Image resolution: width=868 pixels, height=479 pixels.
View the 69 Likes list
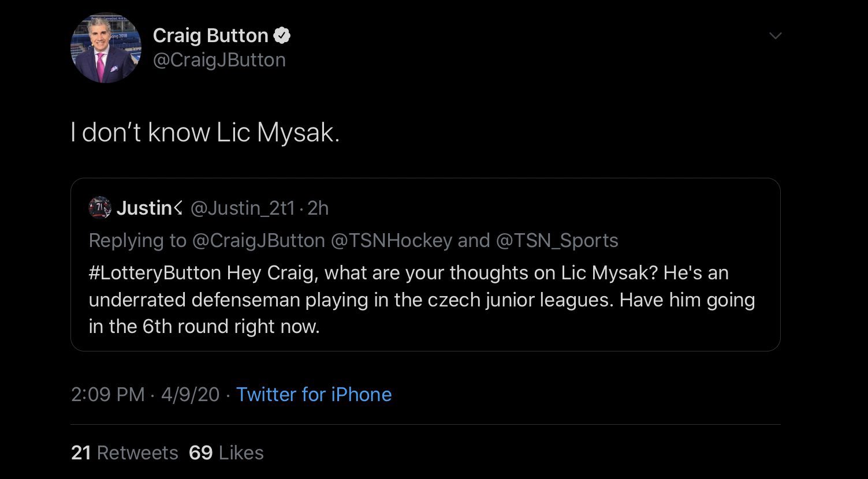click(x=226, y=452)
